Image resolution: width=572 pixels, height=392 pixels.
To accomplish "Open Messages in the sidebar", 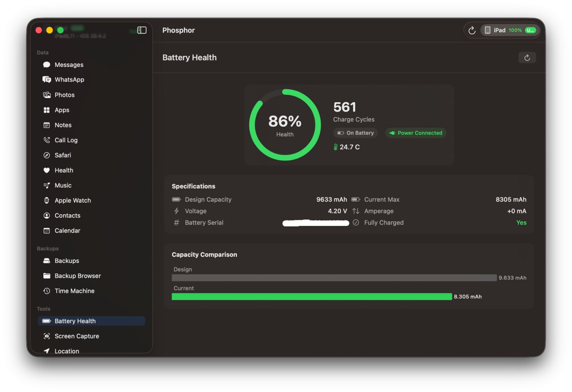I will [91, 65].
